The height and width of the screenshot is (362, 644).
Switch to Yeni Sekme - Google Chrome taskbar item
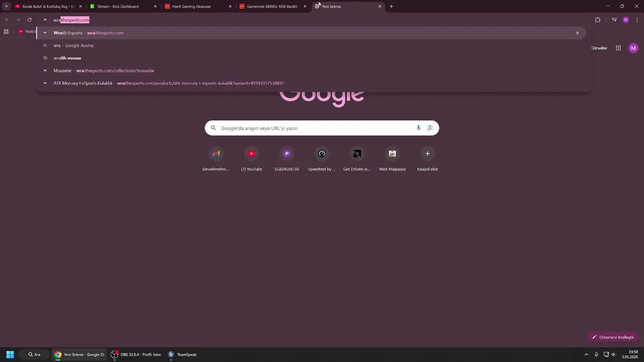click(x=79, y=354)
